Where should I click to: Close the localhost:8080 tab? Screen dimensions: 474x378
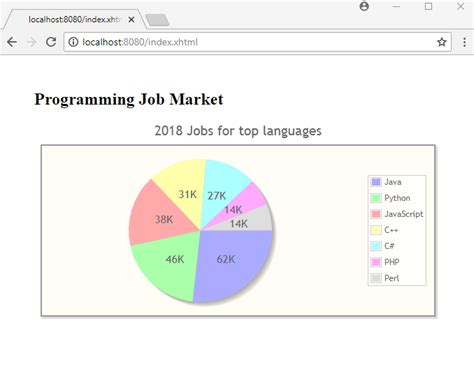(x=131, y=20)
